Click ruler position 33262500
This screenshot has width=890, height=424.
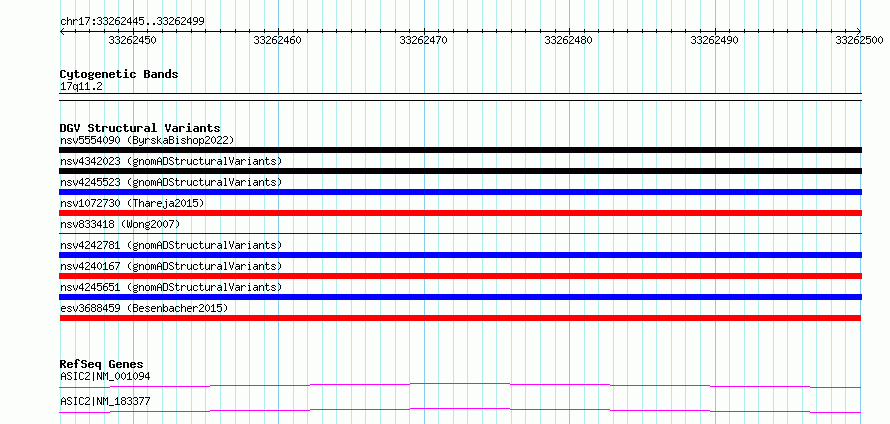click(859, 40)
